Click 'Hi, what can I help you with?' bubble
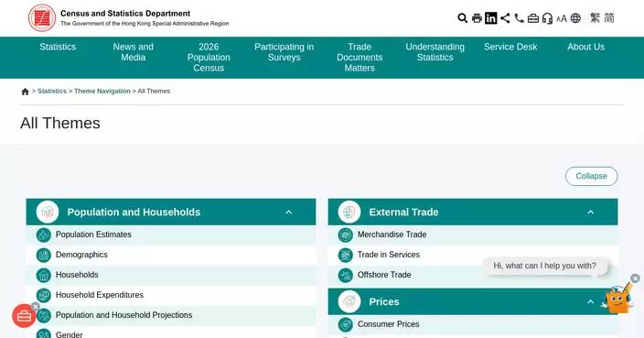The width and height of the screenshot is (644, 338). click(x=544, y=266)
